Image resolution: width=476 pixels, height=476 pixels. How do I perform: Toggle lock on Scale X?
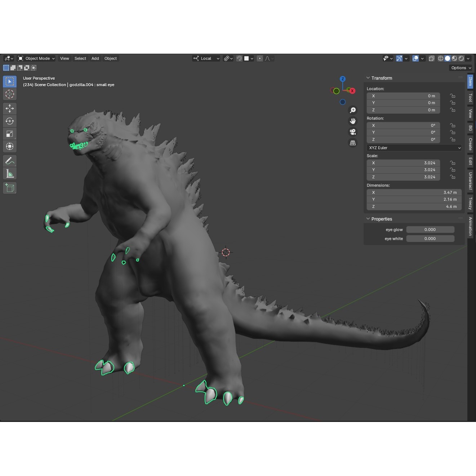click(x=453, y=163)
